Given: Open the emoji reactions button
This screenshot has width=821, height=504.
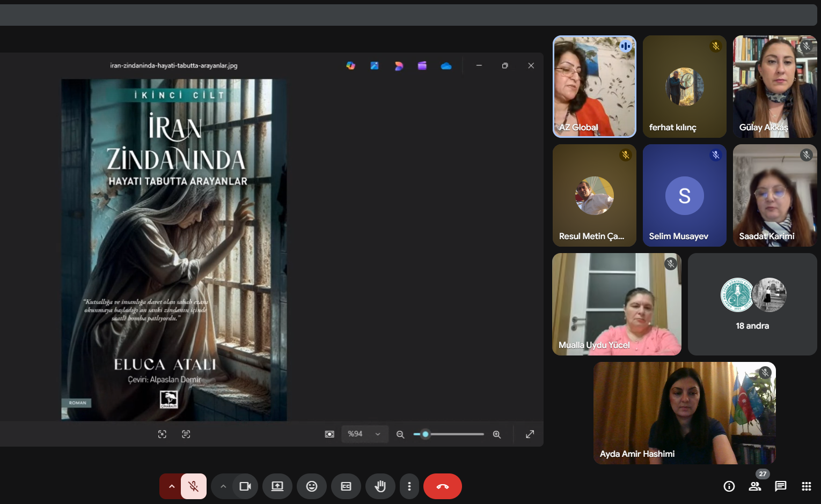Looking at the screenshot, I should coord(312,486).
